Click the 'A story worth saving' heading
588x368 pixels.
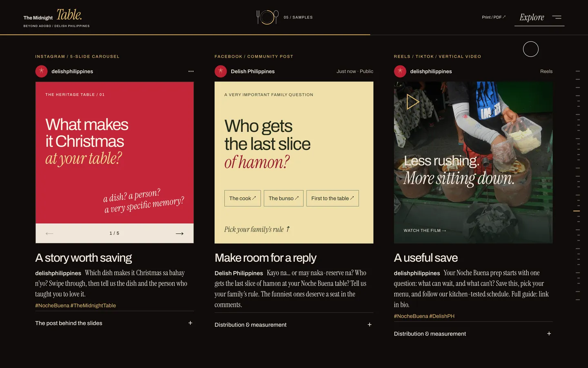83,258
